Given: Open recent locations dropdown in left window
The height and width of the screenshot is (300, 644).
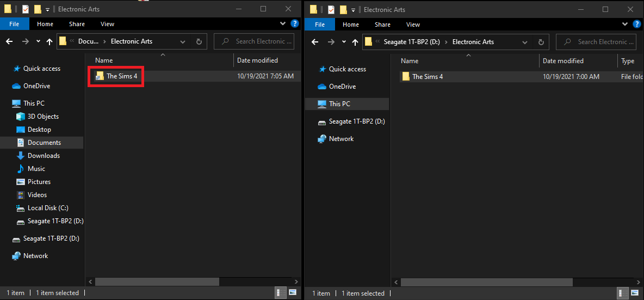Looking at the screenshot, I should (x=38, y=41).
